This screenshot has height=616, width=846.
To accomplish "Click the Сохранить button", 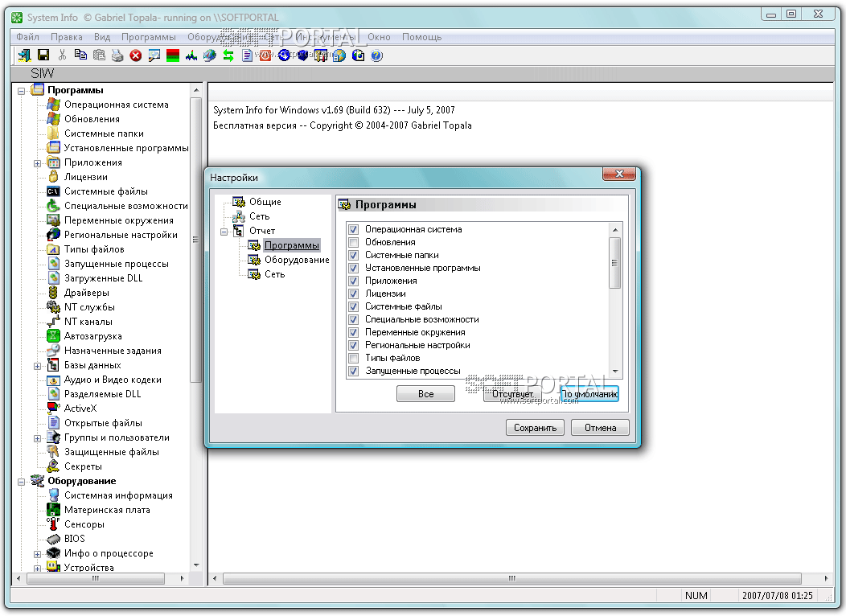I will click(536, 428).
